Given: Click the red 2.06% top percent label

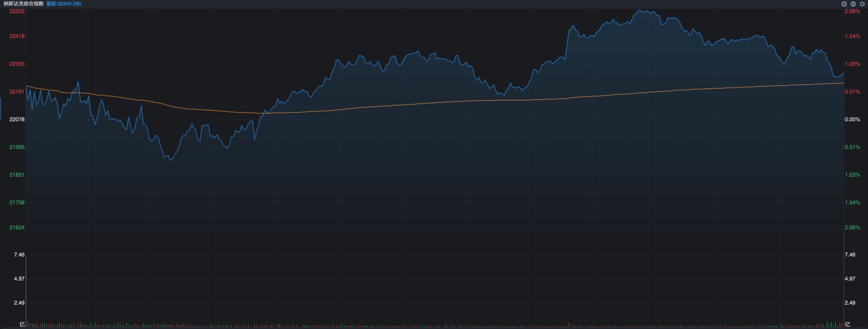Looking at the screenshot, I should click(x=852, y=11).
